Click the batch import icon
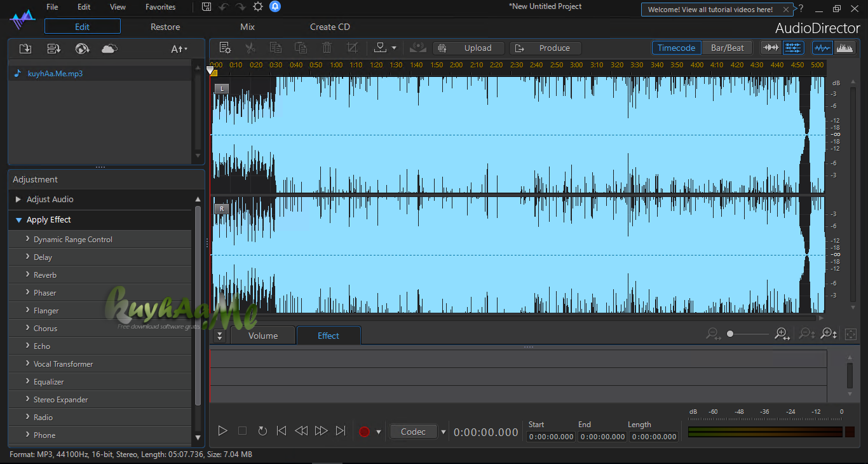The image size is (868, 464). 54,49
